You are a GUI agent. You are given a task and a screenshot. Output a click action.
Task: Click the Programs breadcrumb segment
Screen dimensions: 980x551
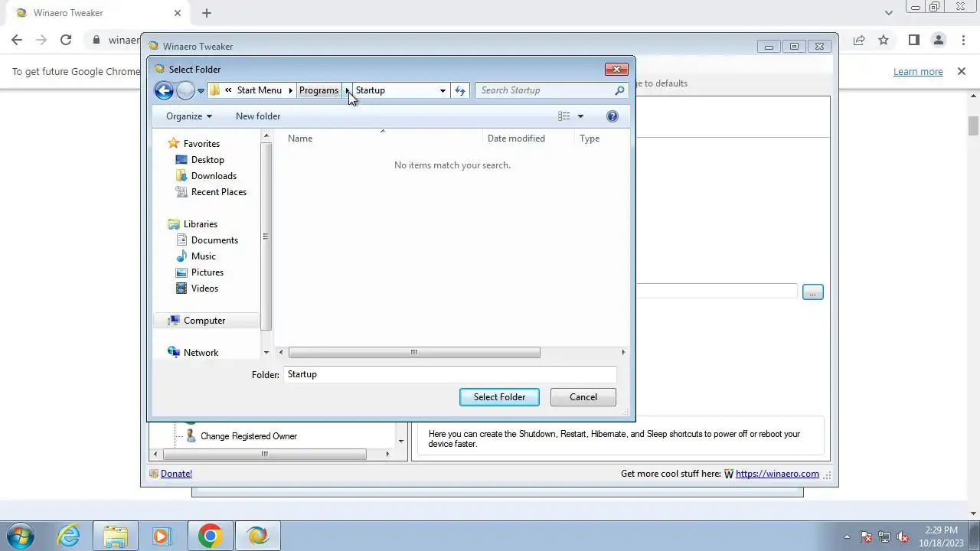tap(318, 90)
